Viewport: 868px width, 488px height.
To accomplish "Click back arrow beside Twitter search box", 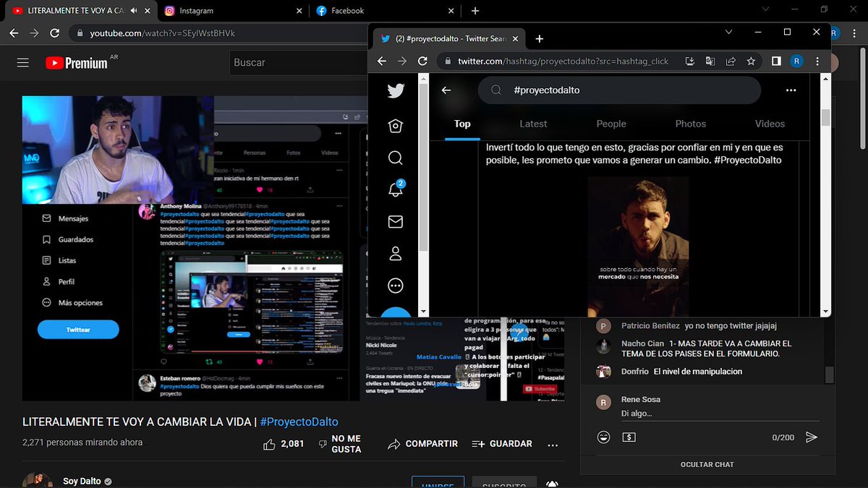I will [x=446, y=90].
